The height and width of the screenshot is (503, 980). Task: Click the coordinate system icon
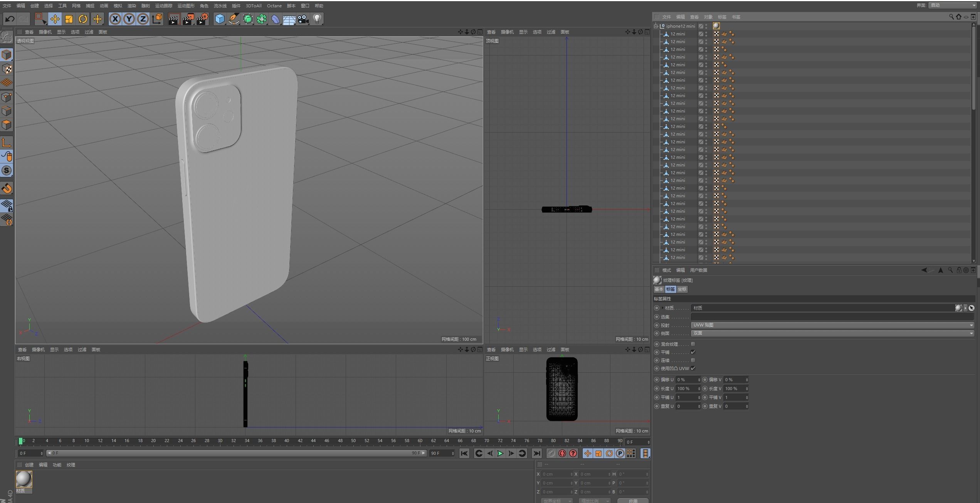coord(157,19)
